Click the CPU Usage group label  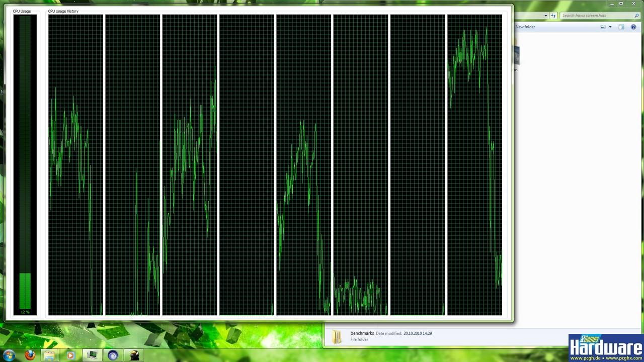[22, 11]
